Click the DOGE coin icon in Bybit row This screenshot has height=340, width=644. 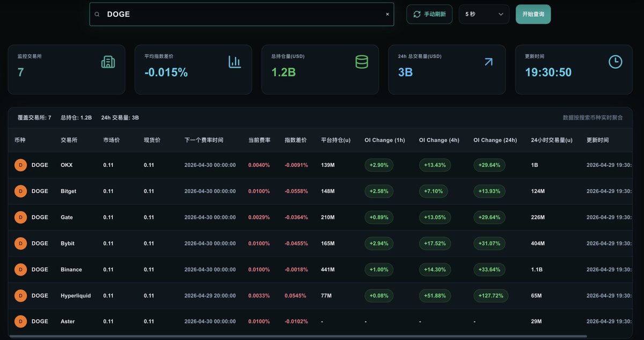20,243
